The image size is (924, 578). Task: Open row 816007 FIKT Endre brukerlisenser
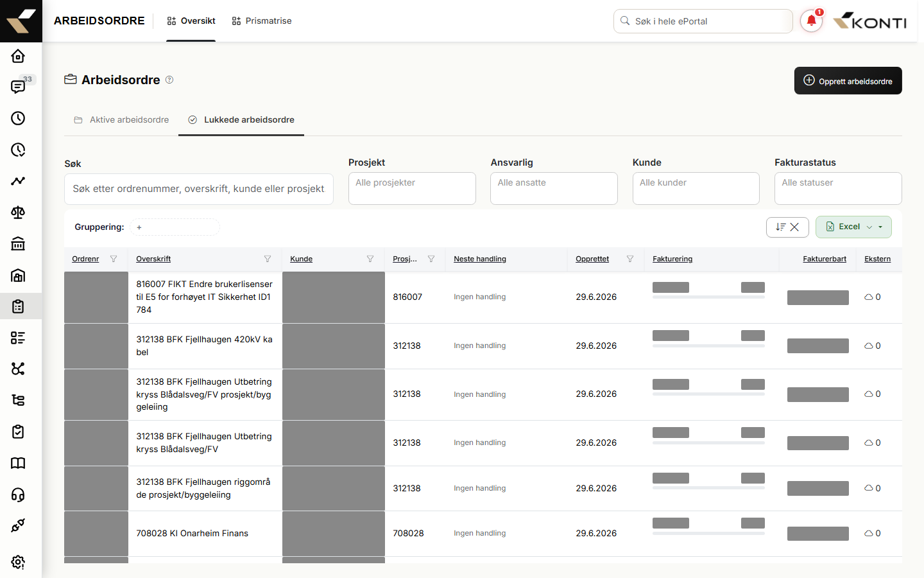tap(483, 297)
